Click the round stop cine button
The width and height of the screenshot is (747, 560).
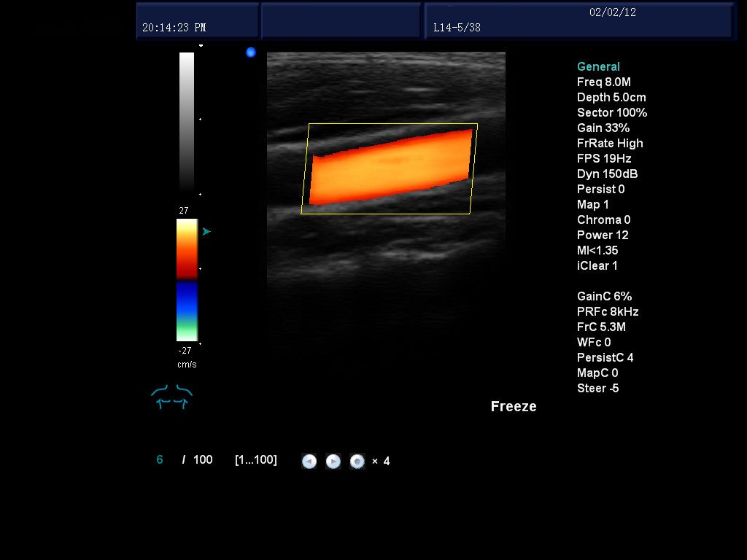(357, 461)
